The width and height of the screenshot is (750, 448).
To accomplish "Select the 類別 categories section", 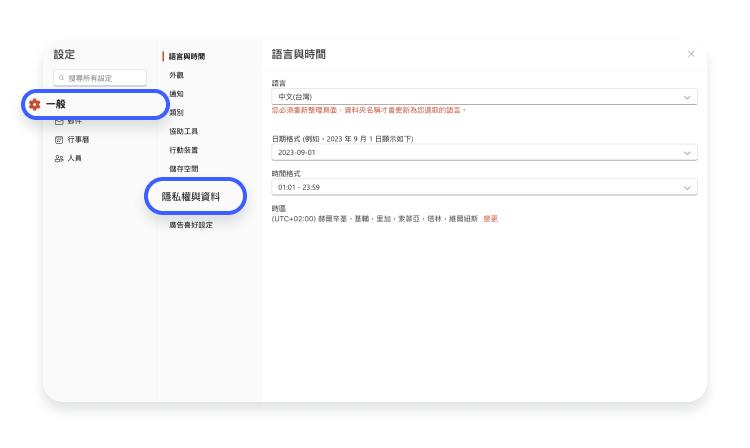I will pos(176,112).
